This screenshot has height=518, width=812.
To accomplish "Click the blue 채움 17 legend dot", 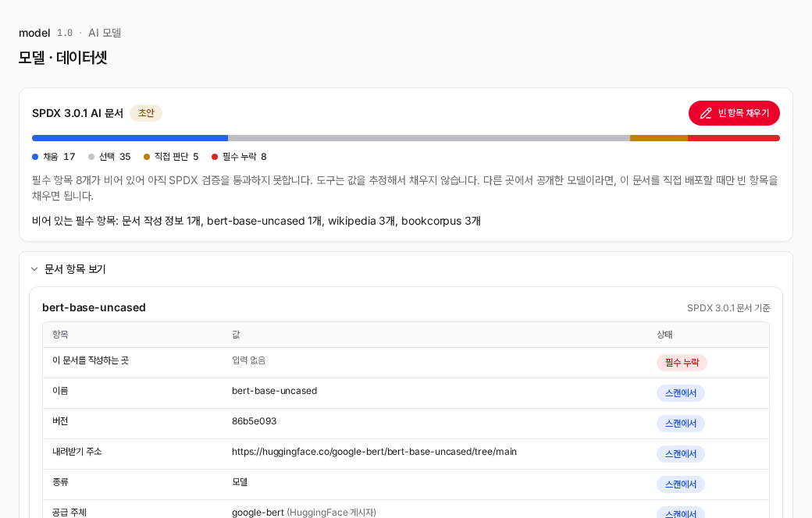I will 35,157.
